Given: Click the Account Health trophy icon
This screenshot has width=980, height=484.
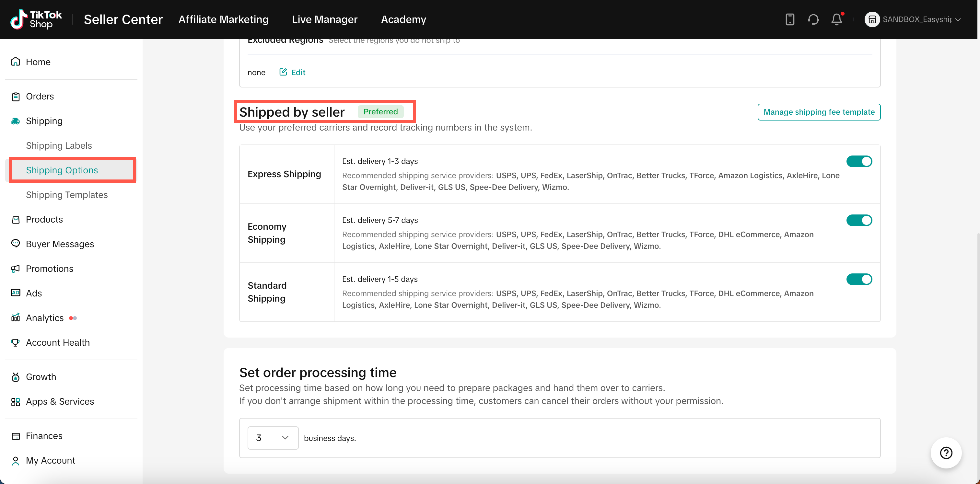Looking at the screenshot, I should (16, 342).
